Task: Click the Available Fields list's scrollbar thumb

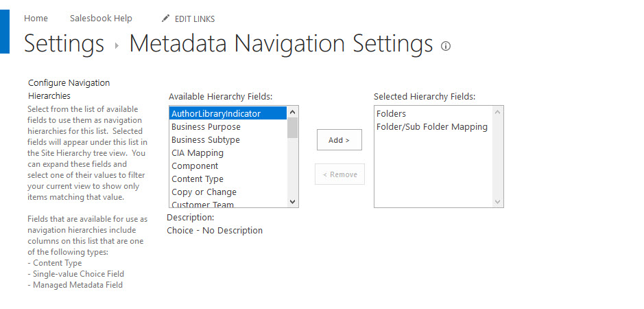Action: pyautogui.click(x=292, y=128)
